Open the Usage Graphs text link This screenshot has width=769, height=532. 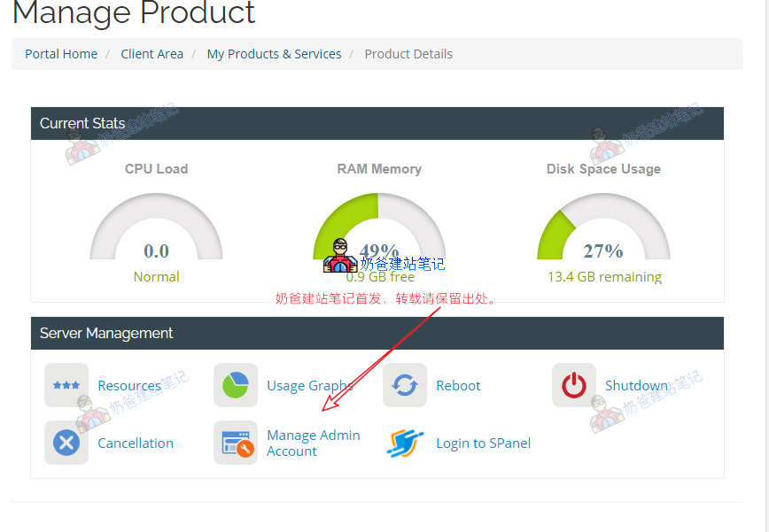310,386
